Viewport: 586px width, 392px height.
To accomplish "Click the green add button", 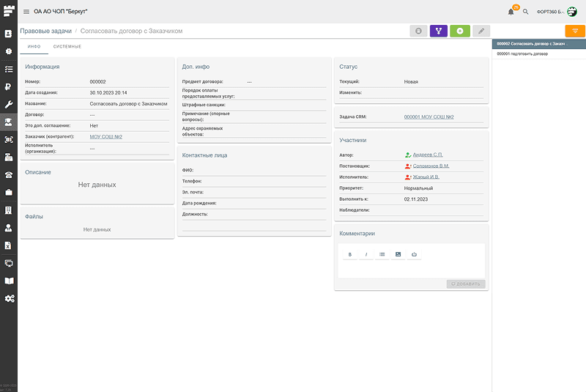I will [460, 31].
